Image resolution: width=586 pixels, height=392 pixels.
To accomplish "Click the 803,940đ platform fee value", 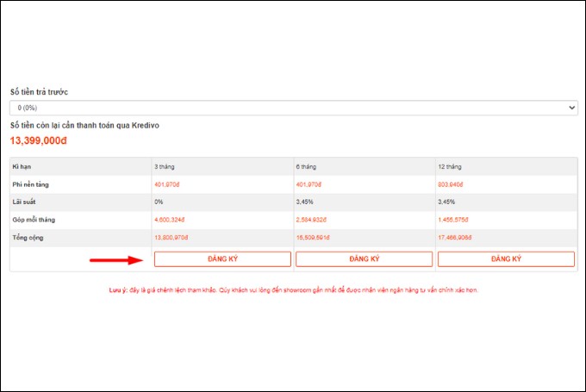I will [451, 184].
